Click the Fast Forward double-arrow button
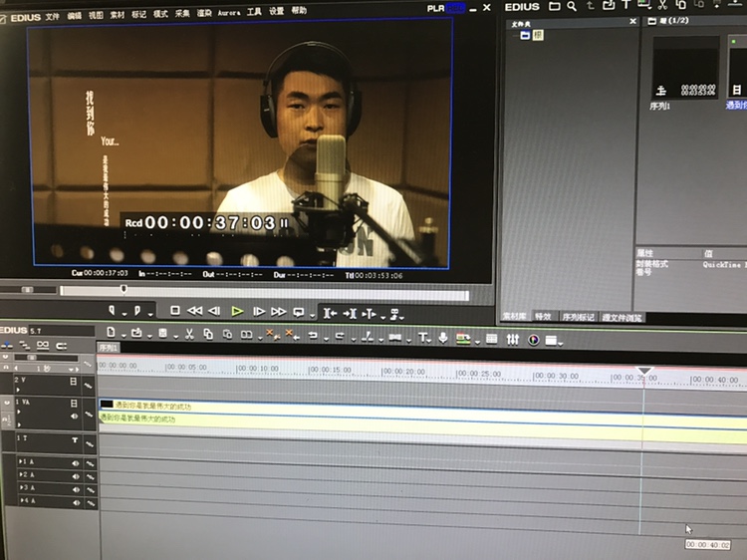This screenshot has width=747, height=560. coord(279,312)
